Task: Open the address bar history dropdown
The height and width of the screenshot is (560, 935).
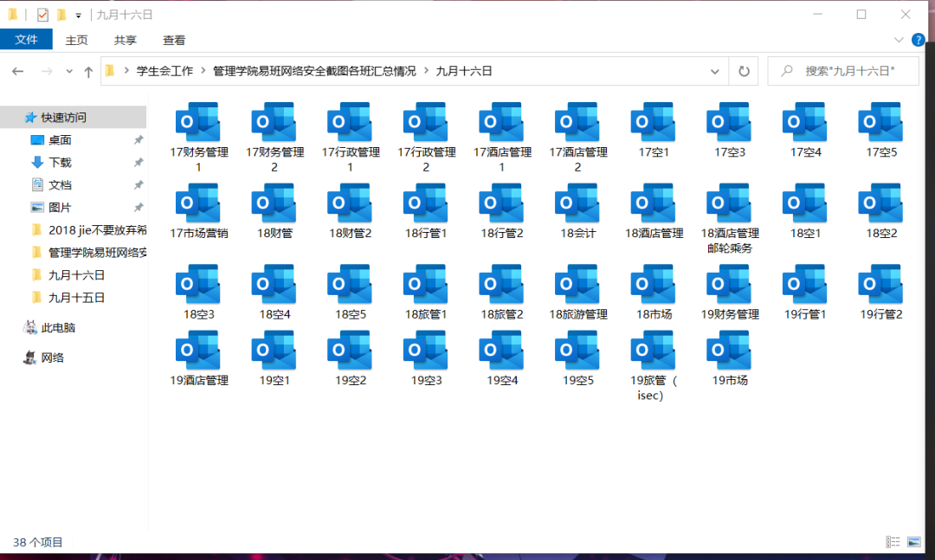Action: (714, 72)
